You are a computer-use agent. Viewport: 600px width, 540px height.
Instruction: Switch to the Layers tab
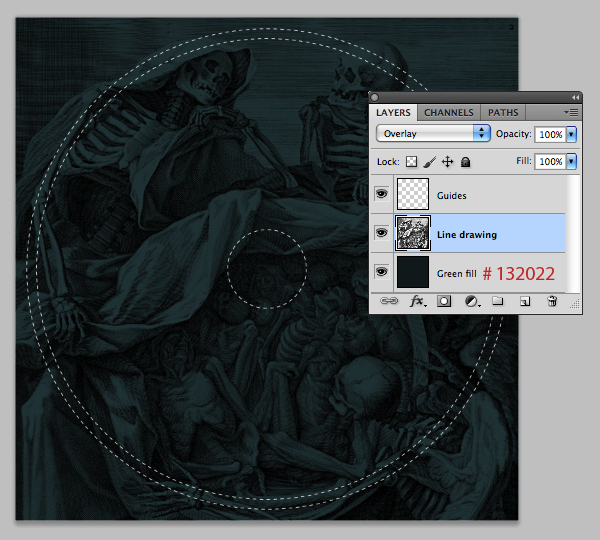(x=393, y=113)
